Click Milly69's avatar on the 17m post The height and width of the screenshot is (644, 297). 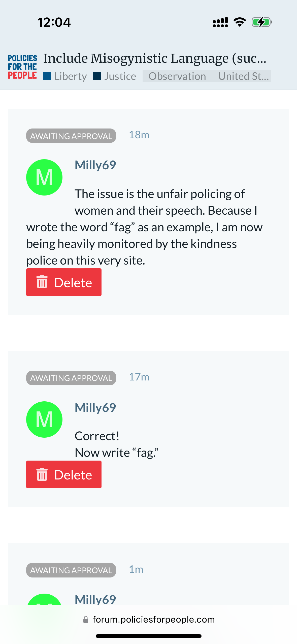coord(44,420)
